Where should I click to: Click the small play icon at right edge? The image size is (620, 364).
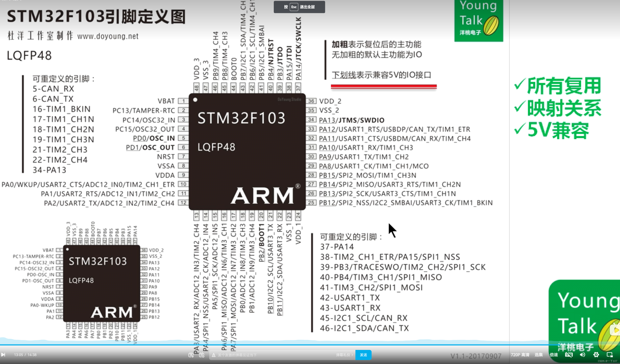(616, 330)
